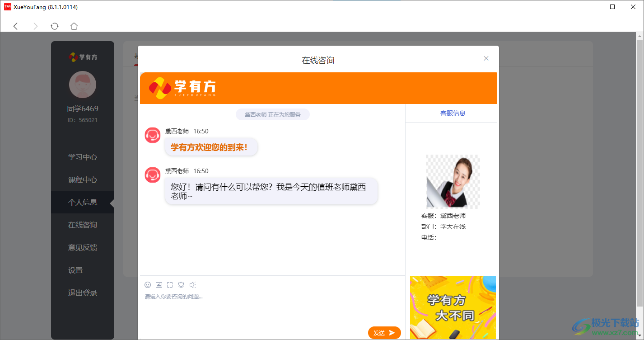Open the emoji picker in chat toolbar
This screenshot has width=644, height=340.
tap(148, 285)
